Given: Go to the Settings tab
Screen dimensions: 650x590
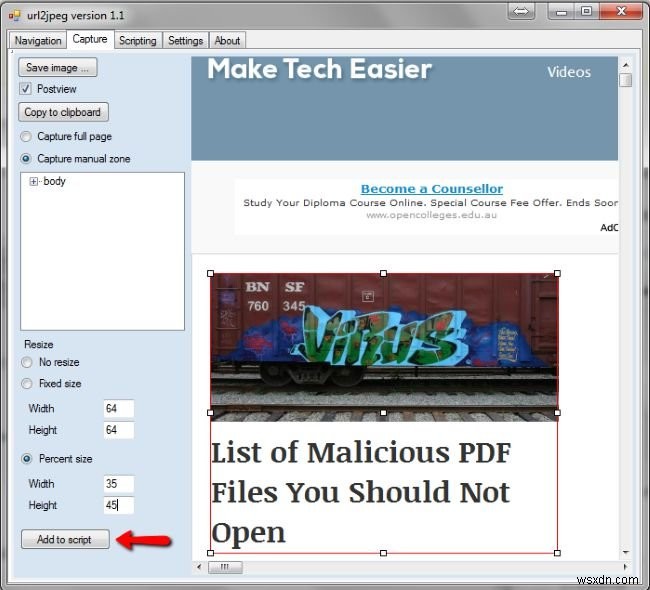Looking at the screenshot, I should point(185,41).
